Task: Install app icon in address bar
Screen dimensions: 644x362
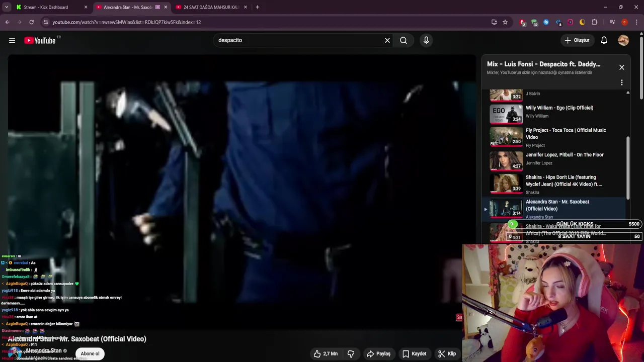Action: click(x=494, y=22)
